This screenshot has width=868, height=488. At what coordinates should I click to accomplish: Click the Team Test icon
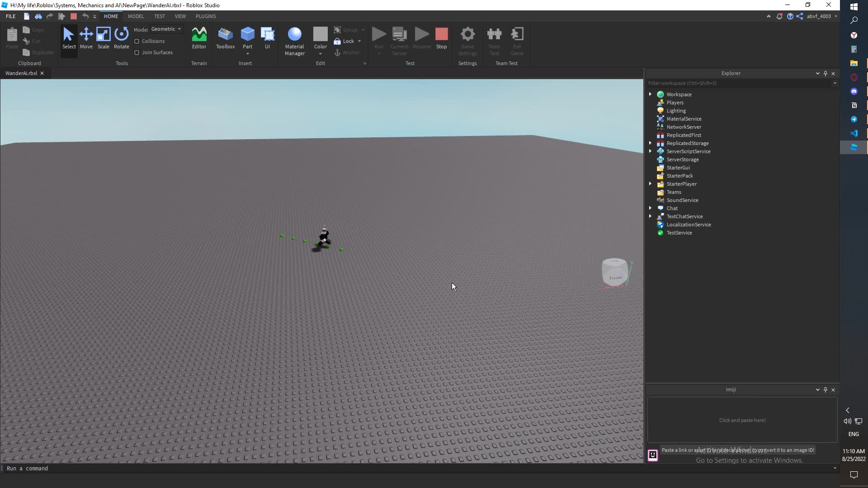click(494, 34)
